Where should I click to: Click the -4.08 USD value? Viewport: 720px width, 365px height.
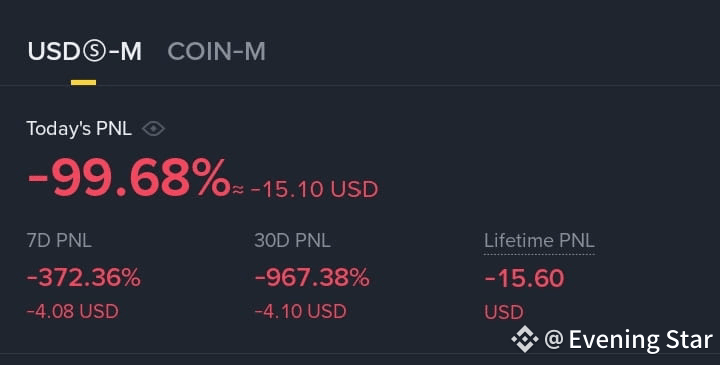73,312
